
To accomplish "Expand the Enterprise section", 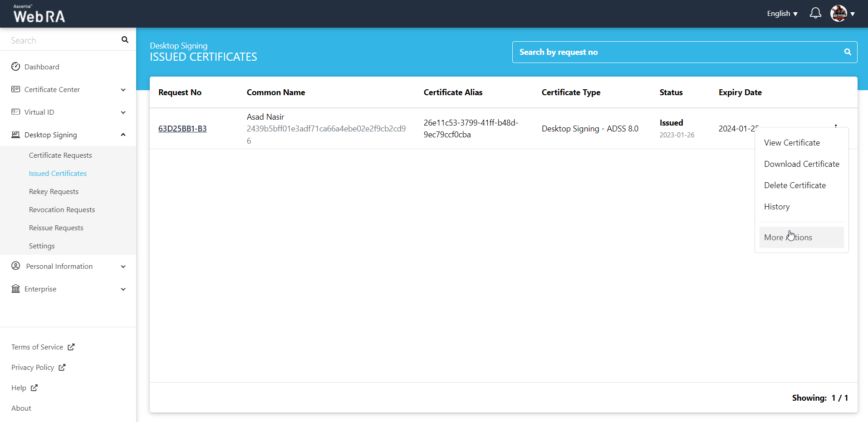I will (123, 289).
